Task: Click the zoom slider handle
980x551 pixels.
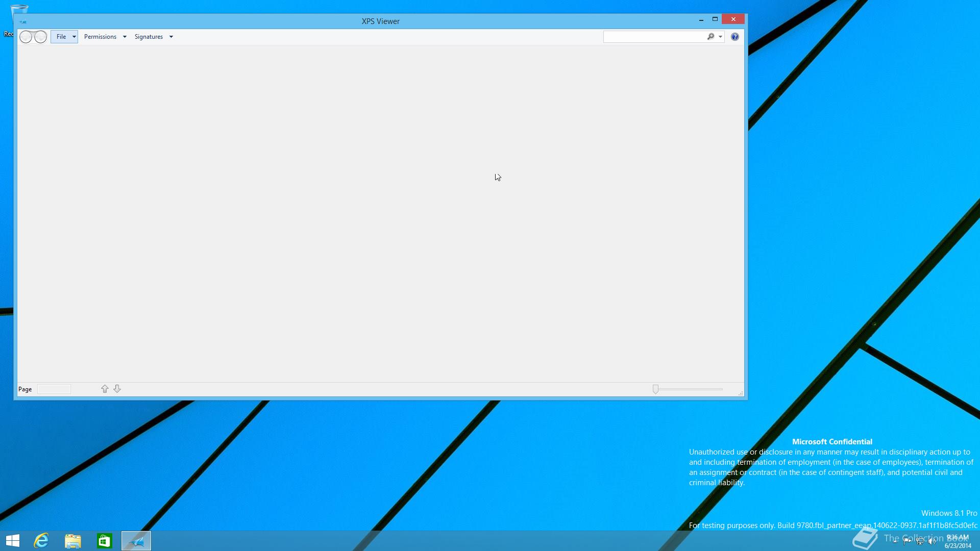Action: [655, 389]
